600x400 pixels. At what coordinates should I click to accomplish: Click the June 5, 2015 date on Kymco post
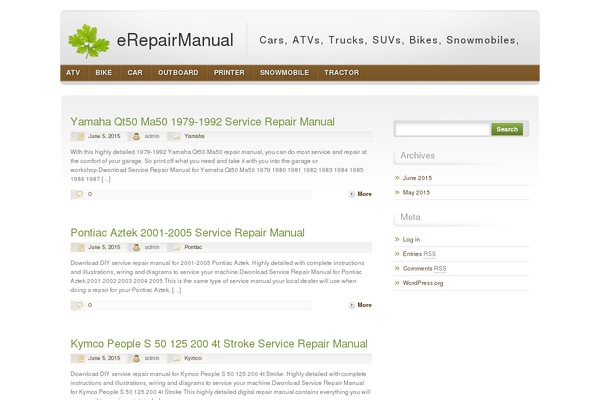pos(104,358)
